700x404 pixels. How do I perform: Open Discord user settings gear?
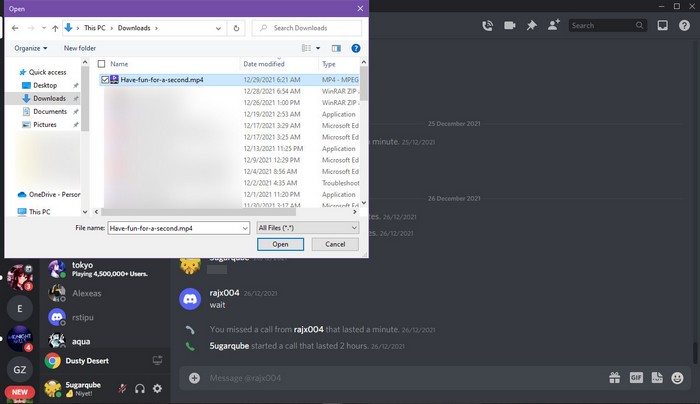point(157,389)
